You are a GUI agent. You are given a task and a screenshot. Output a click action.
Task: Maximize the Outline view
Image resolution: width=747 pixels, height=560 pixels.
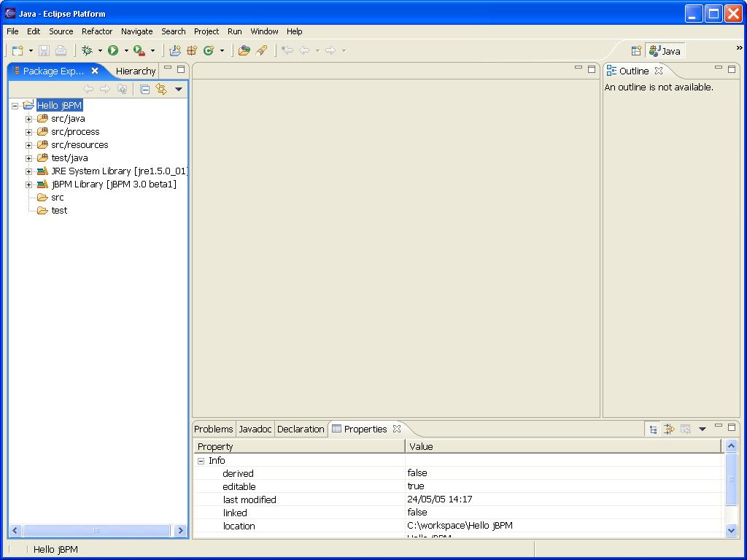pyautogui.click(x=732, y=69)
